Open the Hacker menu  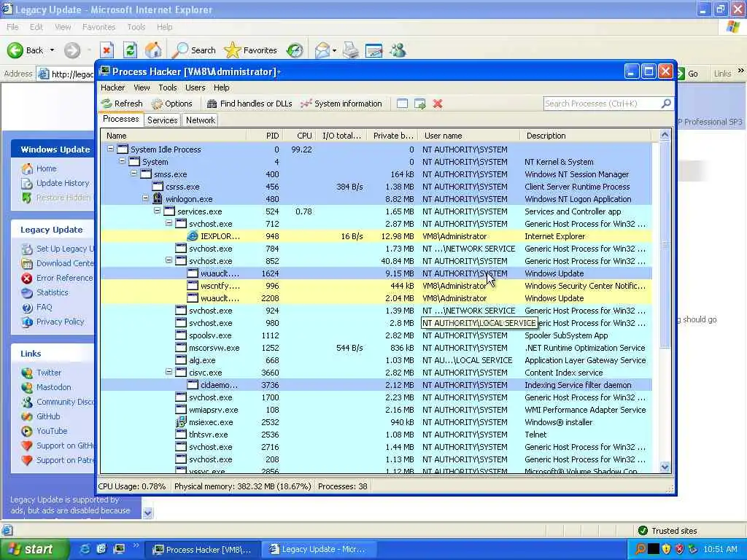pyautogui.click(x=112, y=87)
